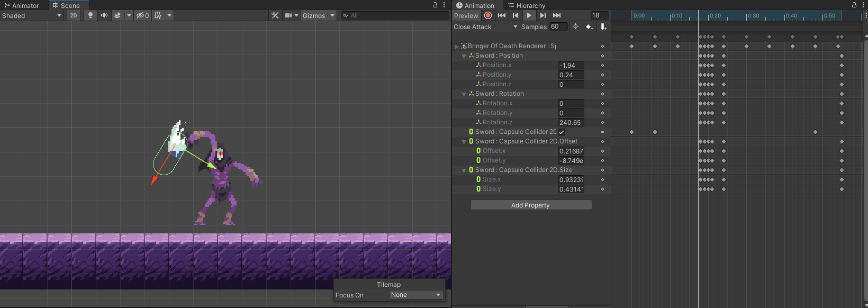This screenshot has height=308, width=868.
Task: Click the Add Event icon
Action: point(603,26)
